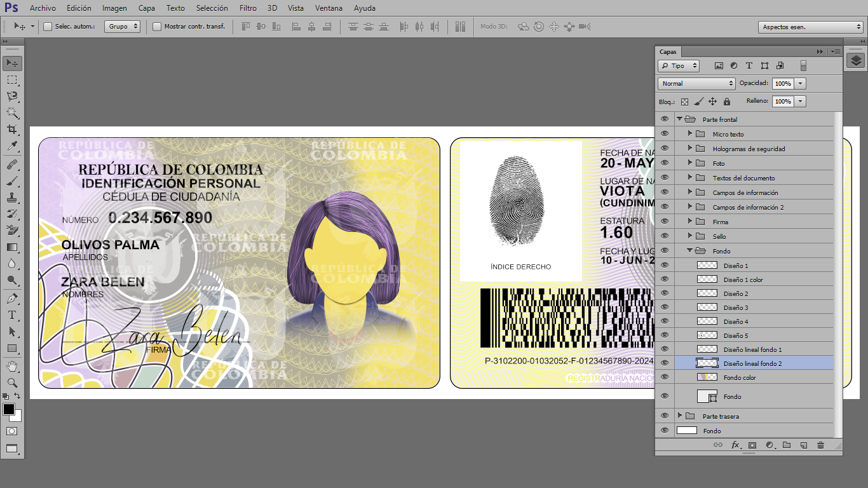Open the collapsed Layers panel dock icon

pos(856,60)
